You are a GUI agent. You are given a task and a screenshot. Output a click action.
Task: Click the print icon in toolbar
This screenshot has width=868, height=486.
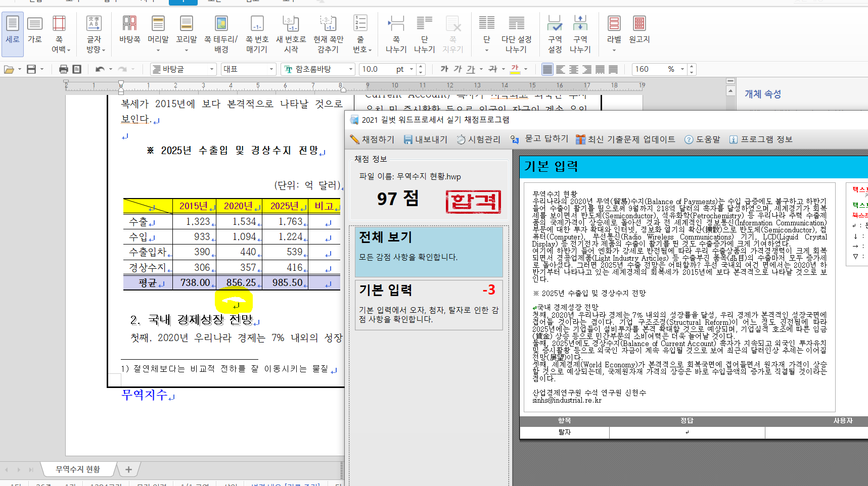pyautogui.click(x=63, y=69)
